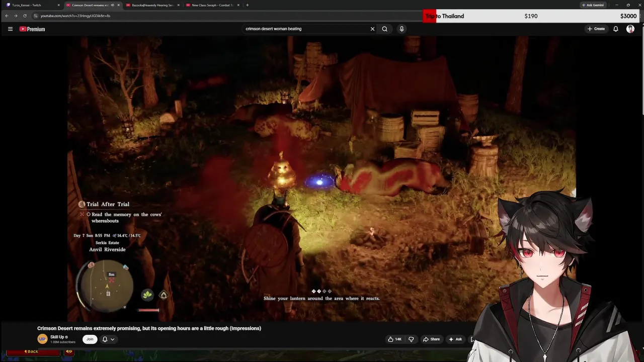Close the New Class Seraph tab
The height and width of the screenshot is (362, 644).
238,5
